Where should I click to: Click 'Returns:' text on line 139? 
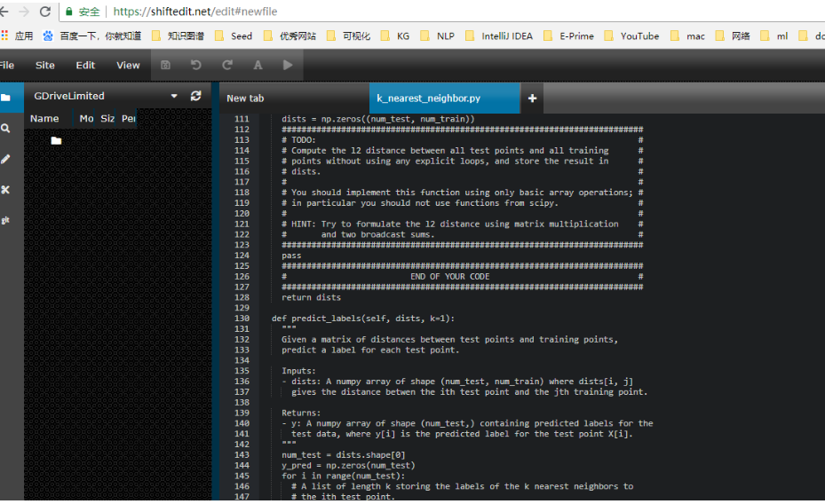(x=301, y=413)
